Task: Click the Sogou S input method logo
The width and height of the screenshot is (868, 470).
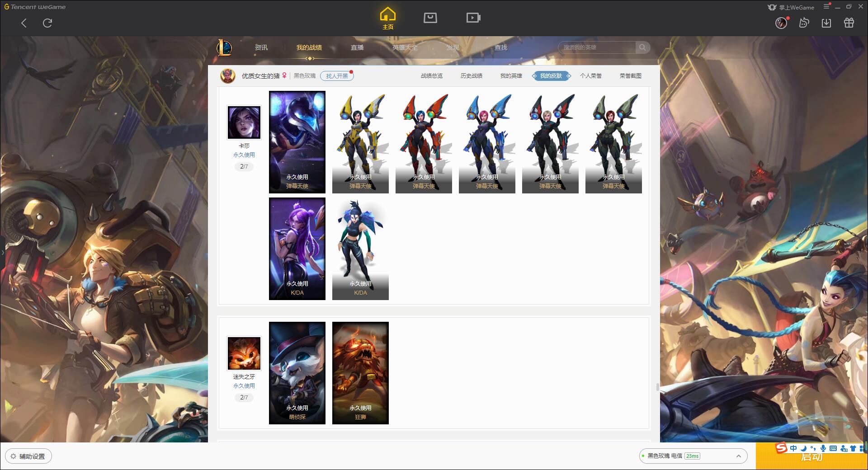Action: coord(781,448)
